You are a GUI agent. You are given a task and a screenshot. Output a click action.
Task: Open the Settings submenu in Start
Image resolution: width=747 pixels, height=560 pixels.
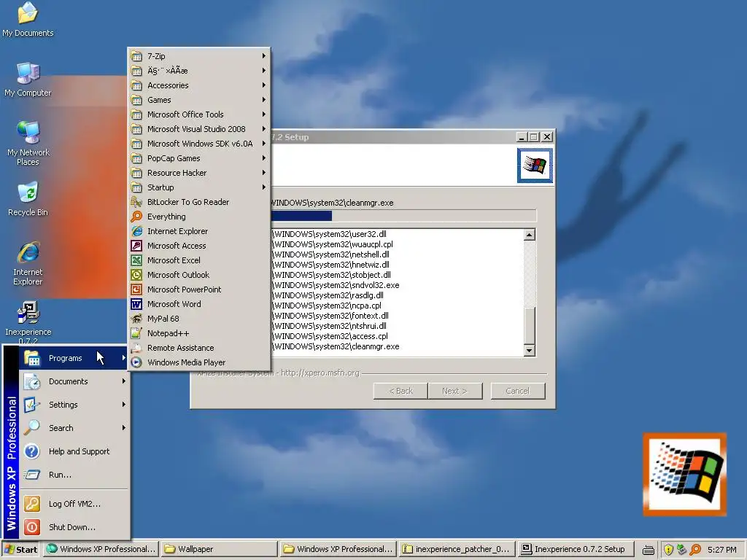tap(74, 405)
